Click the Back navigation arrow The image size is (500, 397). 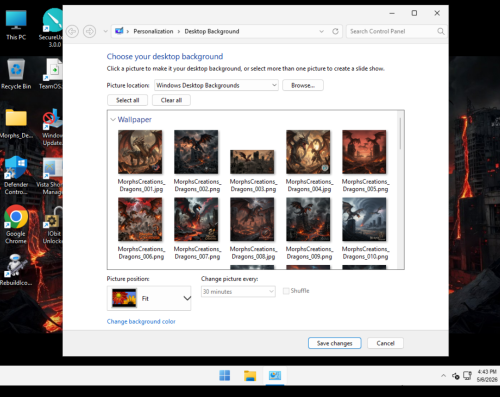[72, 31]
